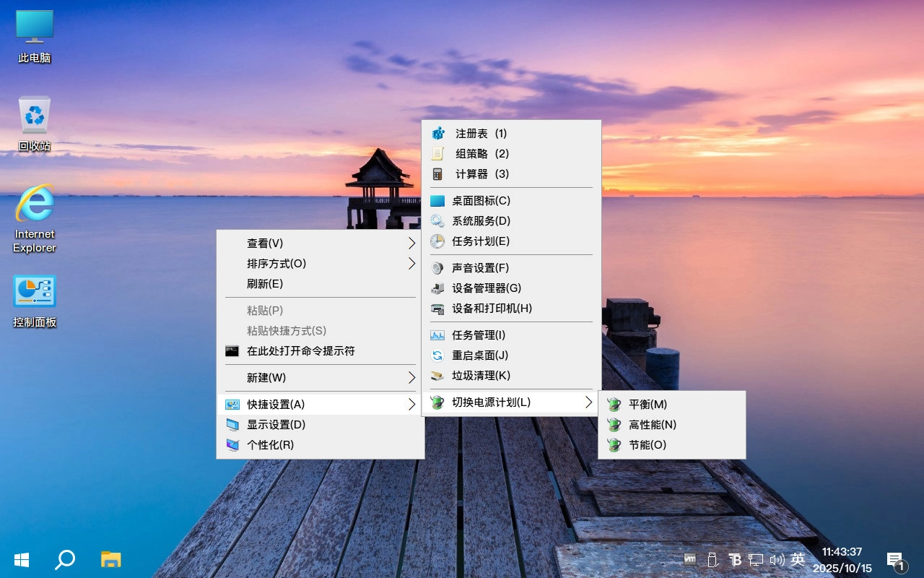Click the Windows Start button
The height and width of the screenshot is (578, 924).
21,559
